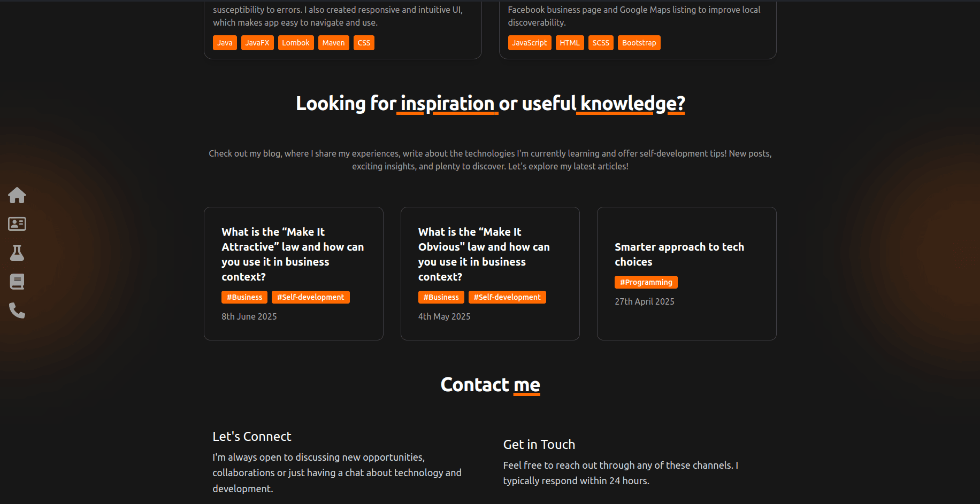
Task: Select #Self-development tag on the Obvious post
Action: [x=507, y=297]
